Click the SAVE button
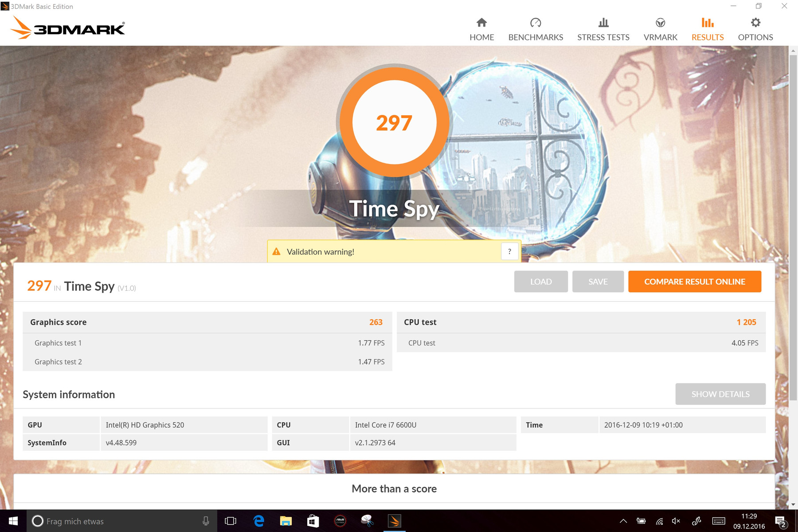 pos(598,282)
